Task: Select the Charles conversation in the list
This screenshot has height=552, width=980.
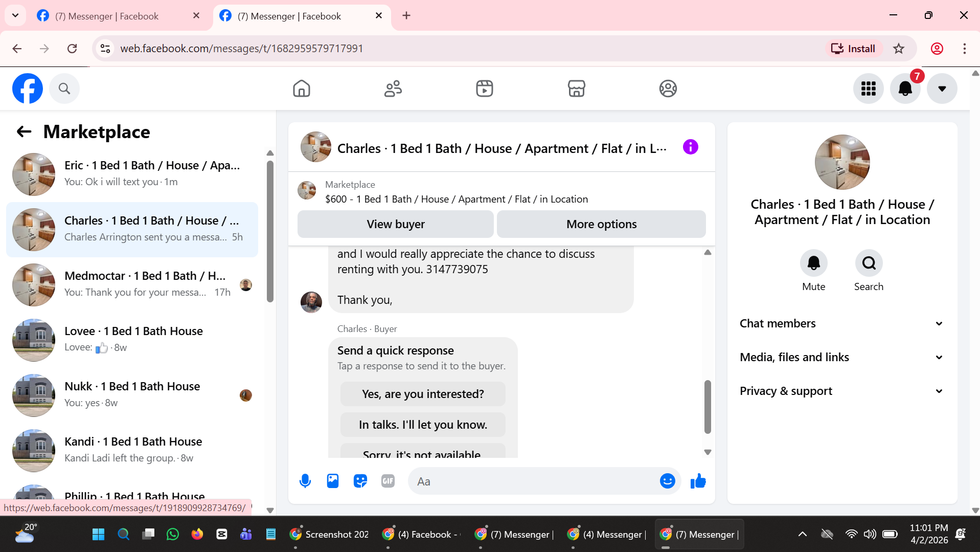Action: pos(132,230)
